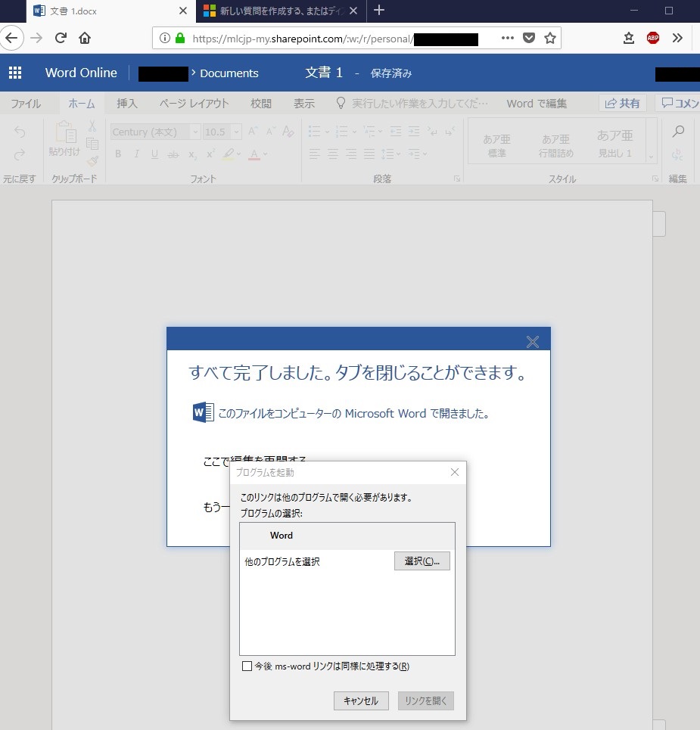
Task: Toggle Strikethrough formatting in the ribbon
Action: [x=173, y=154]
